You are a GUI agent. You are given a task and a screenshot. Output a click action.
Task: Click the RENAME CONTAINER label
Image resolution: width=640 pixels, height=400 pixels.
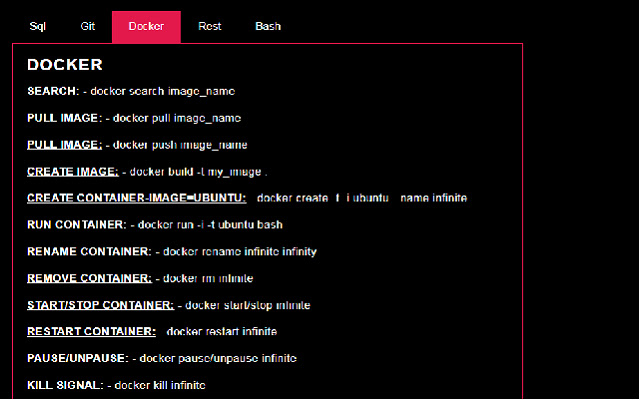tap(89, 251)
